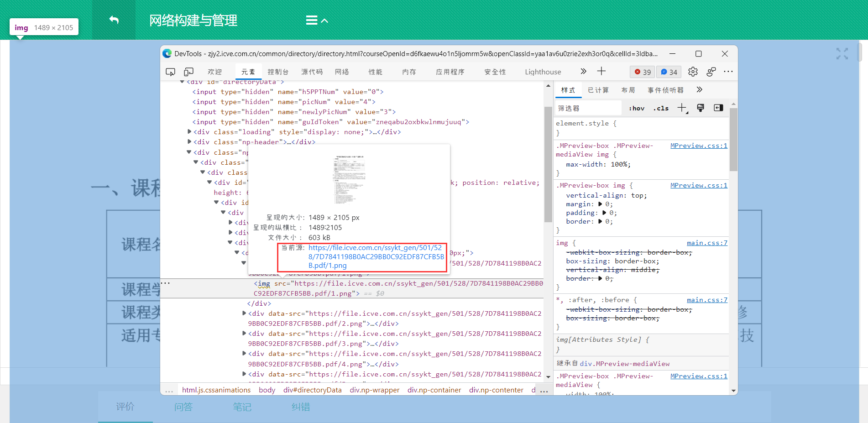This screenshot has height=423, width=868.
Task: Expand the loading div node
Action: pyautogui.click(x=189, y=131)
